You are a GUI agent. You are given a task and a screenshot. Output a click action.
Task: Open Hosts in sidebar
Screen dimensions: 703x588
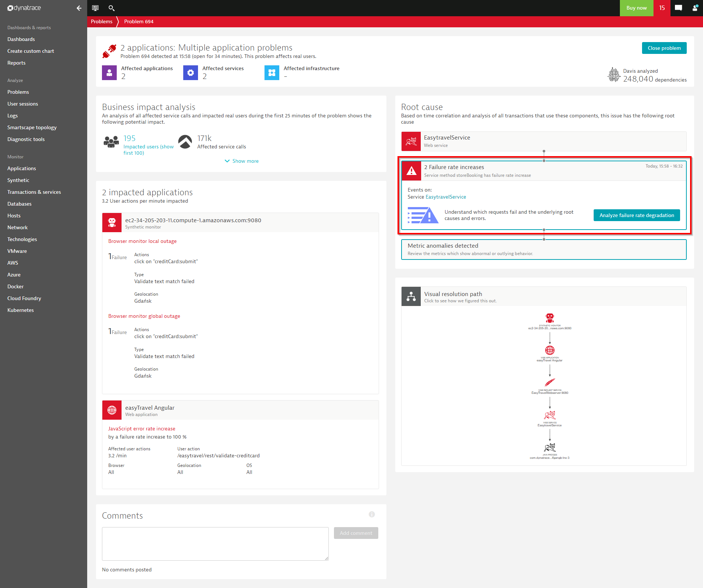(14, 216)
